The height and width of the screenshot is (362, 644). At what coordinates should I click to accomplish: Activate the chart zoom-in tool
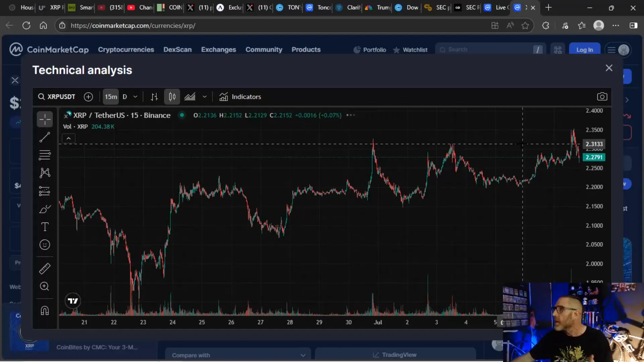pyautogui.click(x=45, y=286)
